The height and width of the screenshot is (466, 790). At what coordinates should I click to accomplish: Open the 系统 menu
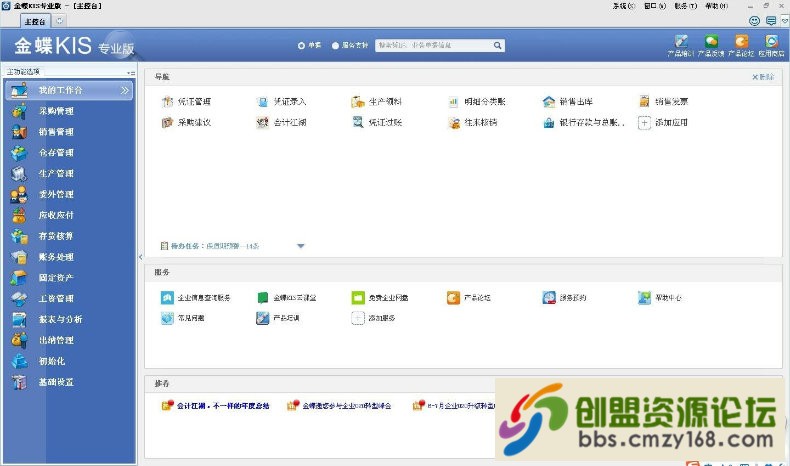(624, 6)
